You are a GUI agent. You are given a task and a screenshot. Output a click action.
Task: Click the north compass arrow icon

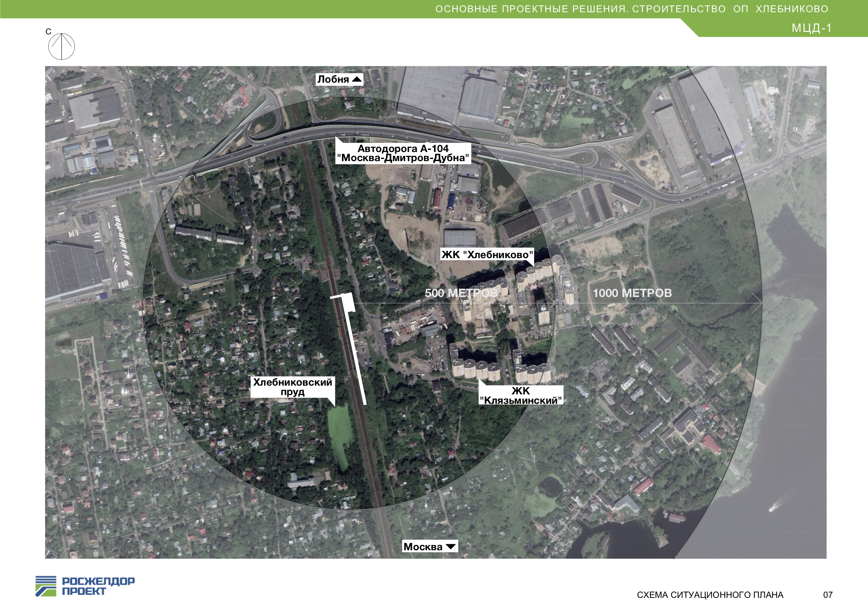click(x=62, y=46)
